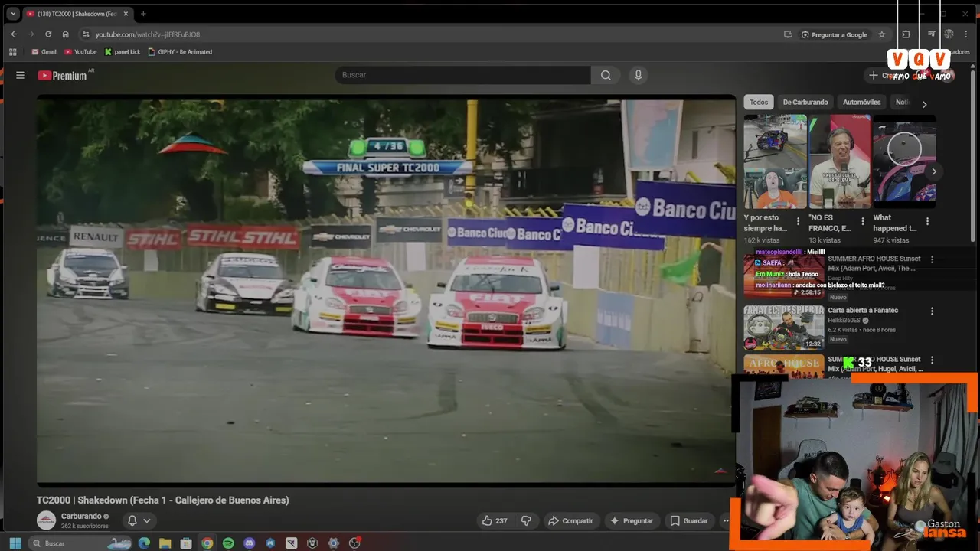This screenshot has height=551, width=980.
Task: Click the TC2000 race video player
Action: point(386,289)
